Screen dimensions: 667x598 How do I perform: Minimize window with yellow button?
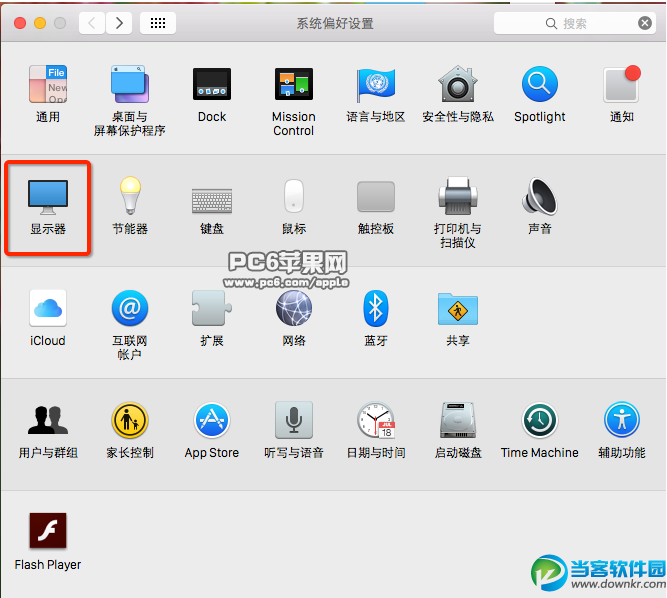pyautogui.click(x=40, y=23)
